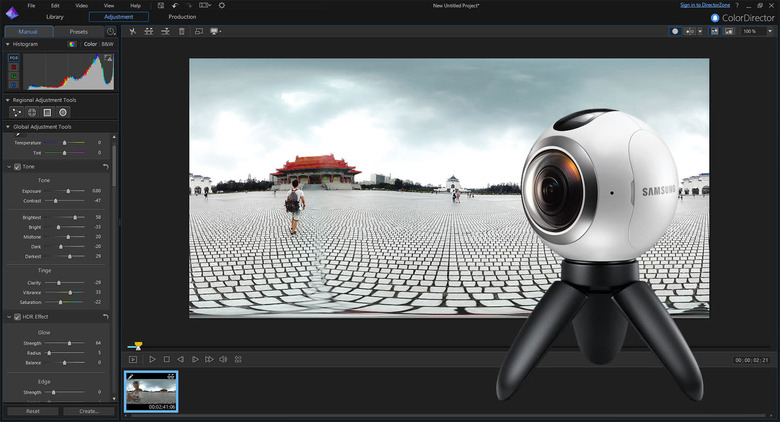
Task: Reset the Tone section with arrow icon
Action: point(106,165)
